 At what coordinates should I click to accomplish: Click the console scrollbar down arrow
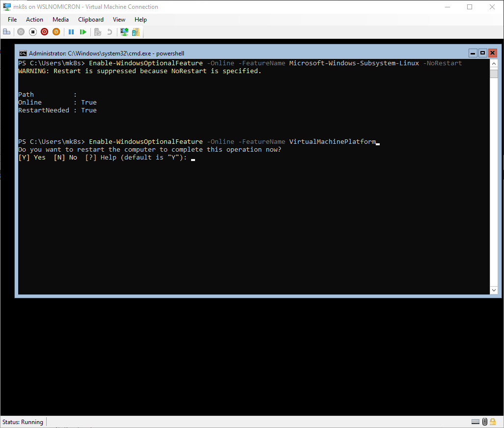pyautogui.click(x=494, y=290)
